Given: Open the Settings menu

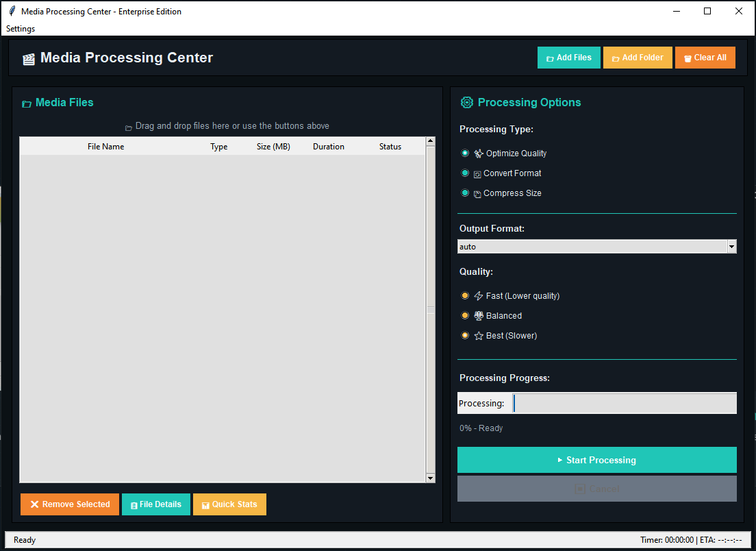Looking at the screenshot, I should point(21,29).
